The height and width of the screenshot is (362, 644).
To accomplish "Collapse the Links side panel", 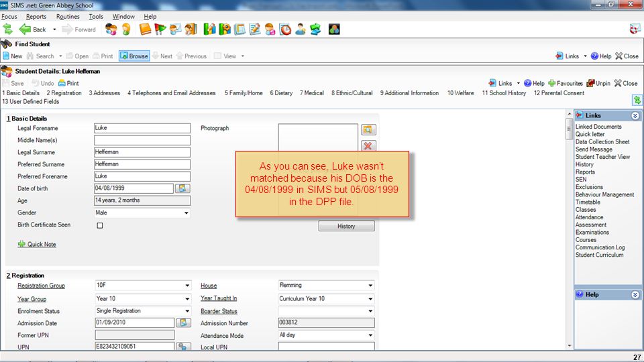I will (x=635, y=116).
